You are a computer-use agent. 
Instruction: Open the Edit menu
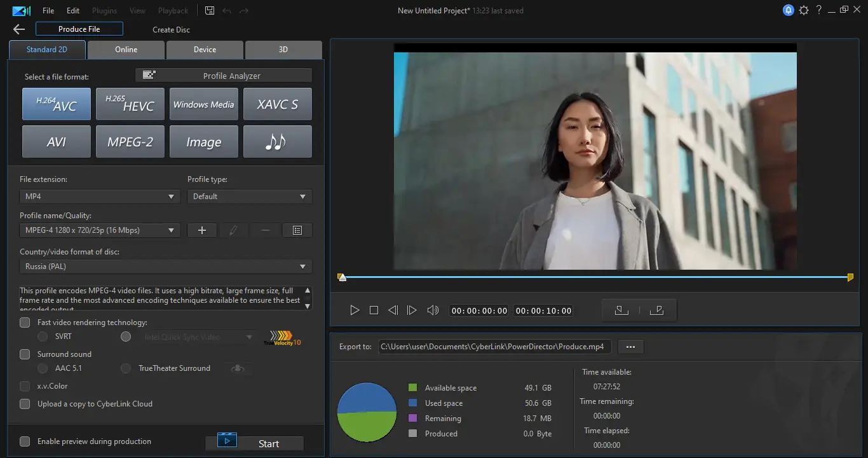click(x=73, y=11)
